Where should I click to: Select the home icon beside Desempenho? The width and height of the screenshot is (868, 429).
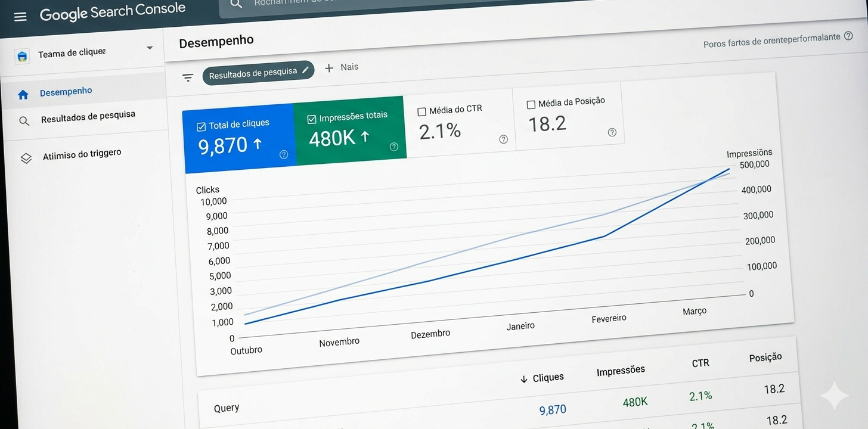pyautogui.click(x=23, y=94)
